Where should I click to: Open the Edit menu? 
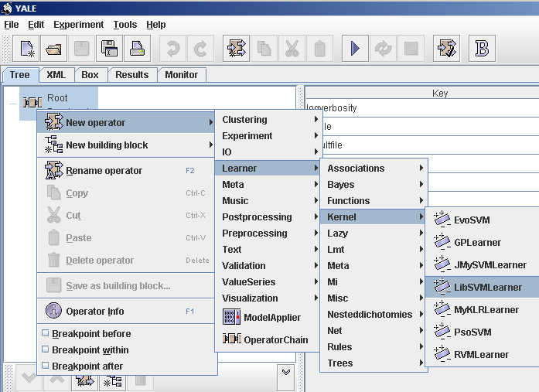(36, 25)
